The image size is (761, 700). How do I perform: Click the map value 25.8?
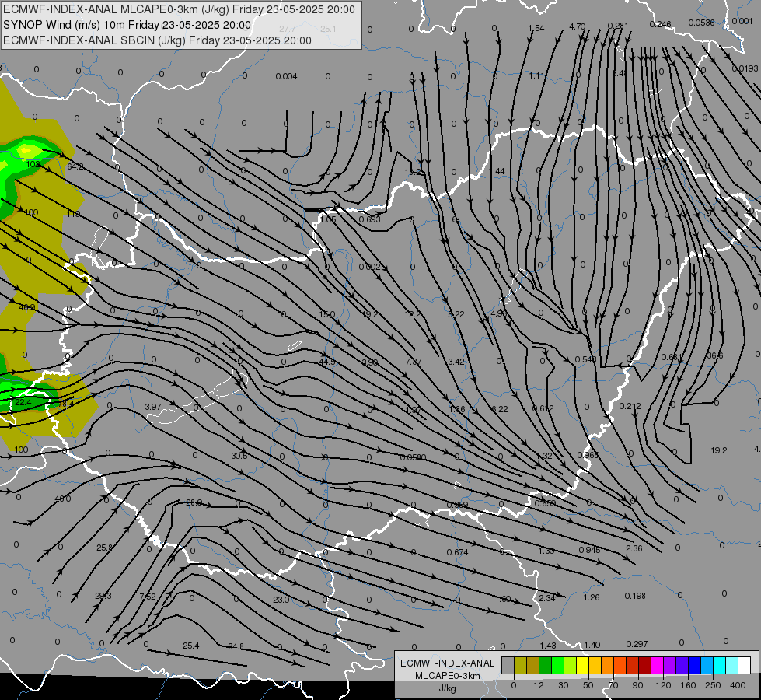tap(104, 548)
